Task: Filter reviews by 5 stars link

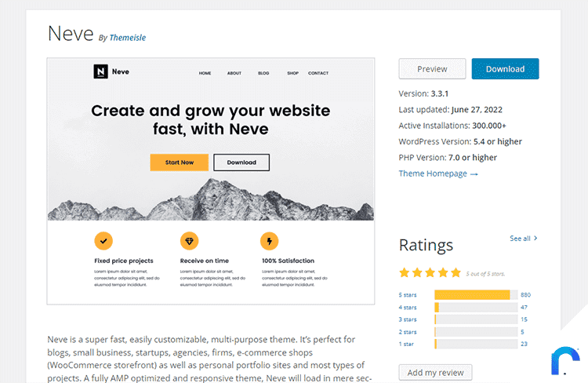Action: [x=407, y=295]
